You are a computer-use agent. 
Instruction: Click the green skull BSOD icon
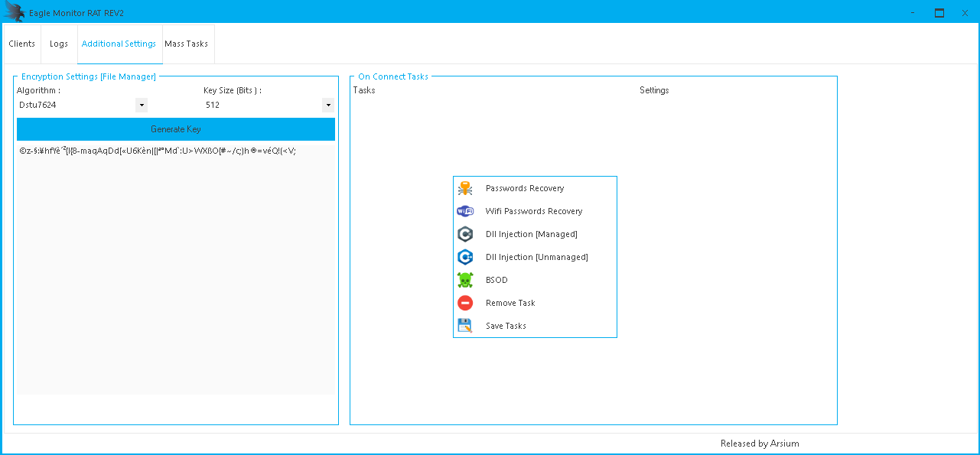(465, 280)
